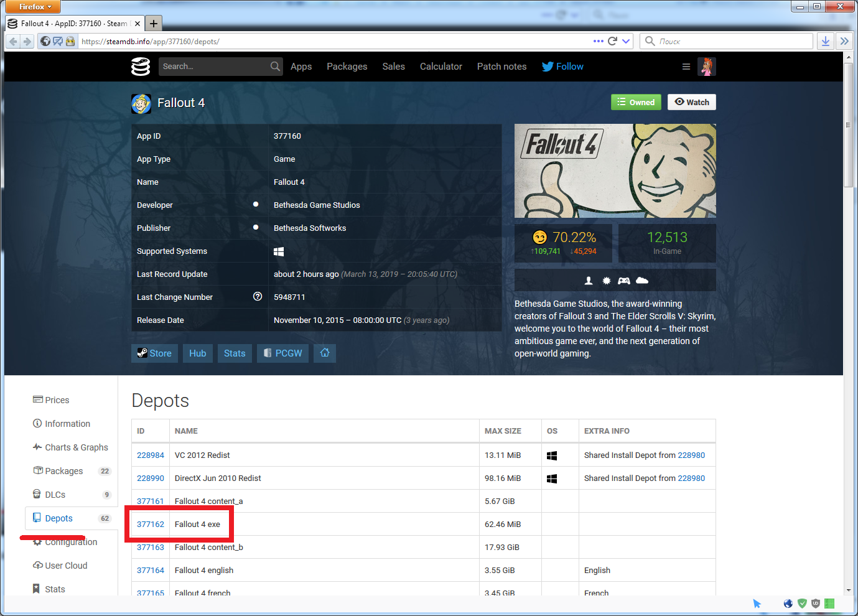Click the question mark icon beside Last Change Number

[x=258, y=297]
